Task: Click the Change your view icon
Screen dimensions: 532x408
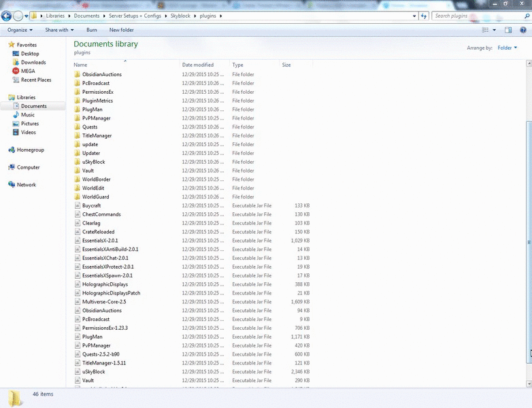Action: tap(486, 30)
